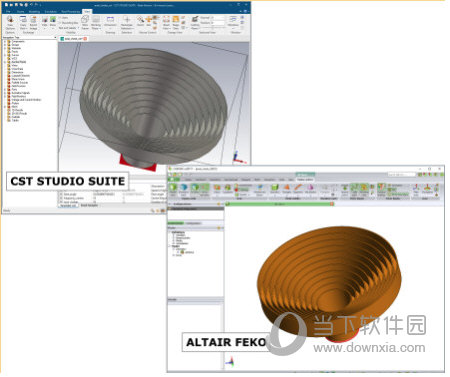Switch to Post-Processing tab in CST
This screenshot has width=450, height=377.
point(70,12)
